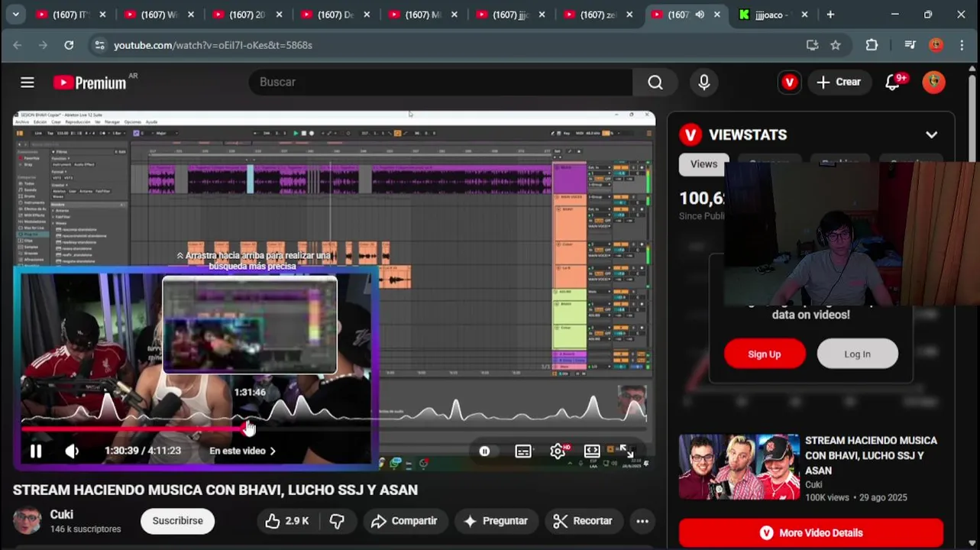Viewport: 980px width, 550px height.
Task: Open the Chrome profile avatar
Action: coord(936,45)
